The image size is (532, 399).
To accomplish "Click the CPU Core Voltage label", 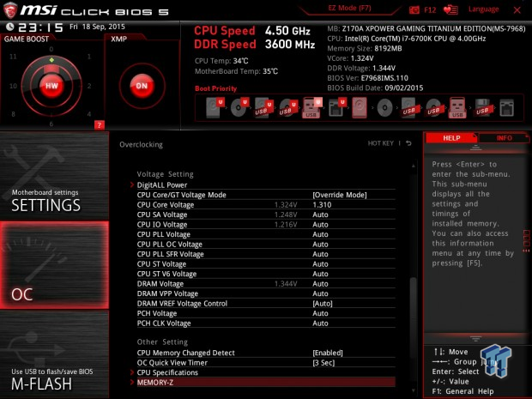I will pos(166,204).
